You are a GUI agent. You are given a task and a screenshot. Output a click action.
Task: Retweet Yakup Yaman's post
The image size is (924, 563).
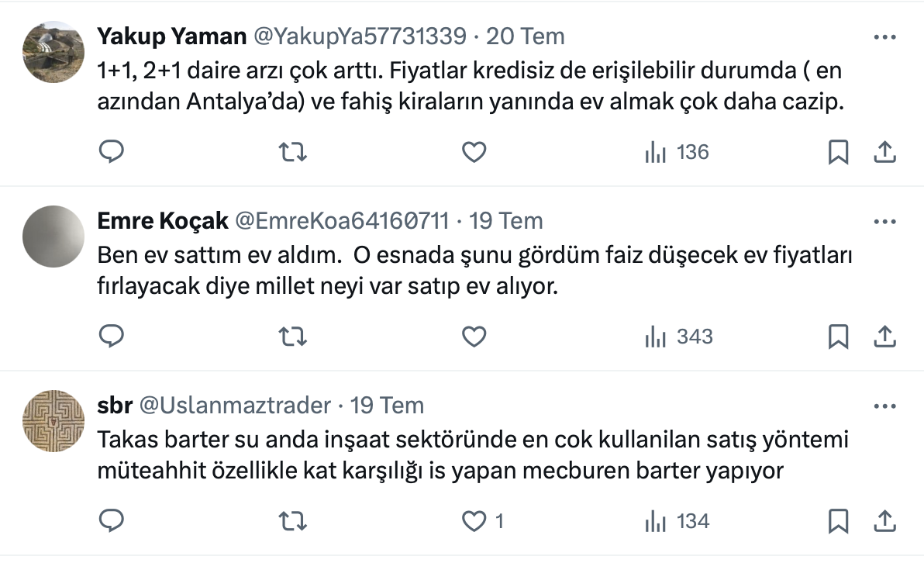click(292, 153)
